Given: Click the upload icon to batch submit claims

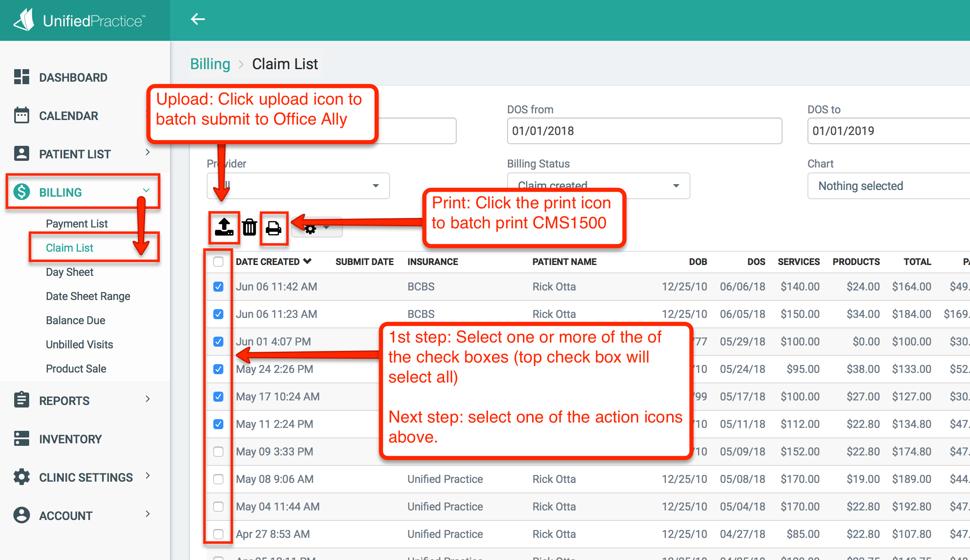Looking at the screenshot, I should (223, 227).
